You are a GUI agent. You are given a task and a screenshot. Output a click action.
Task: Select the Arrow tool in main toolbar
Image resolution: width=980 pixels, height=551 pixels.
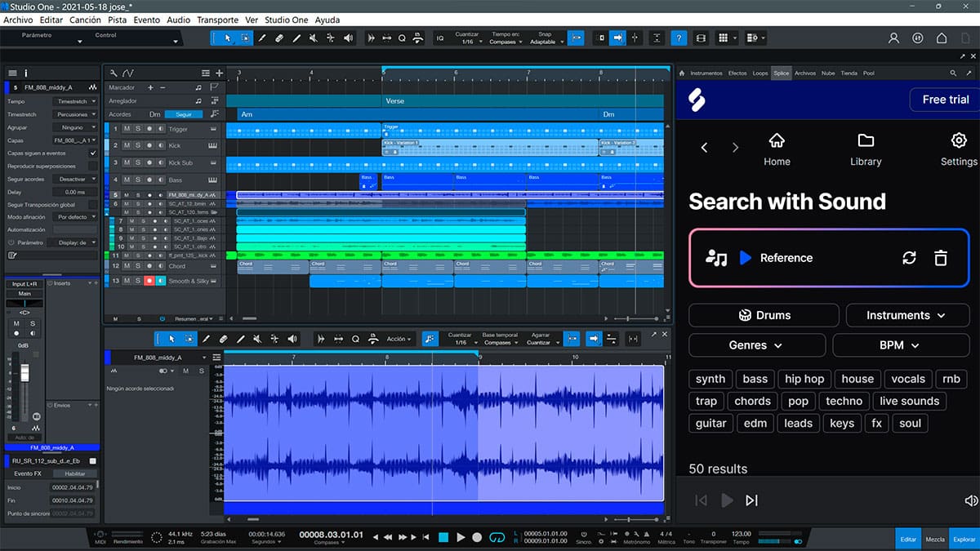pos(227,38)
